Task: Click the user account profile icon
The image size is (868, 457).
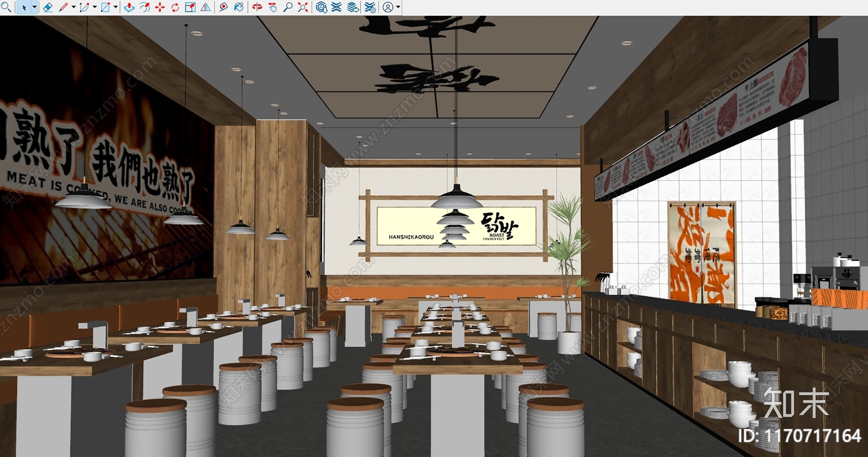Action: coord(388,7)
